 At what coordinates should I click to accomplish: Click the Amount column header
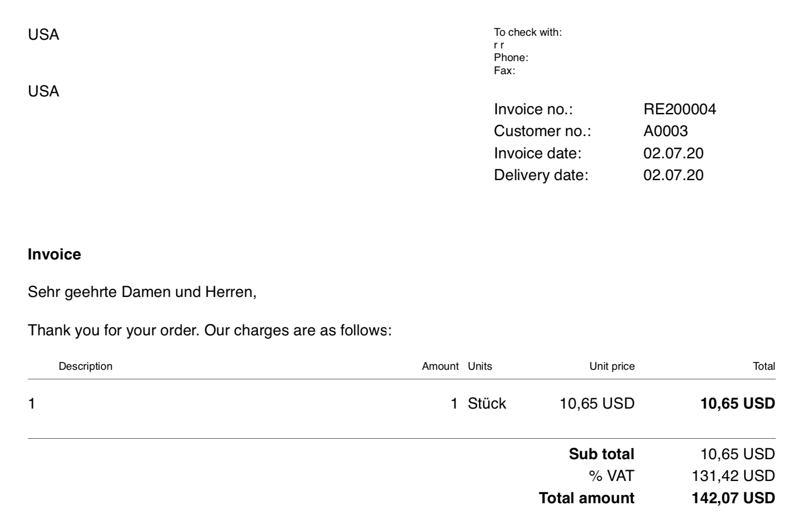pyautogui.click(x=440, y=366)
